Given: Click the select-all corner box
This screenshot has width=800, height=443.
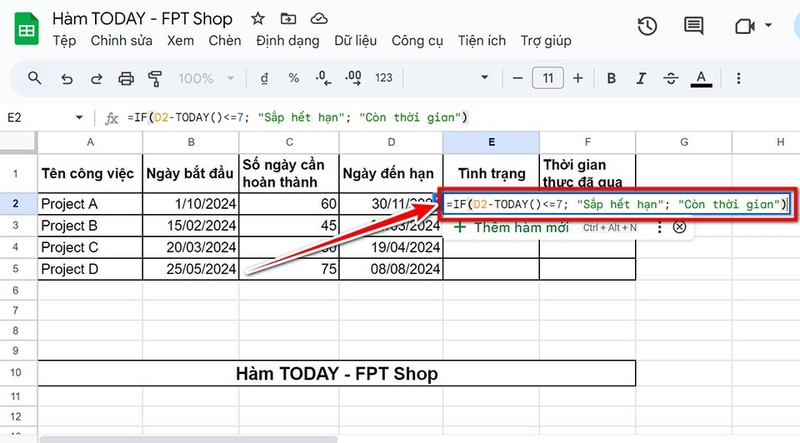Looking at the screenshot, I should 18,142.
